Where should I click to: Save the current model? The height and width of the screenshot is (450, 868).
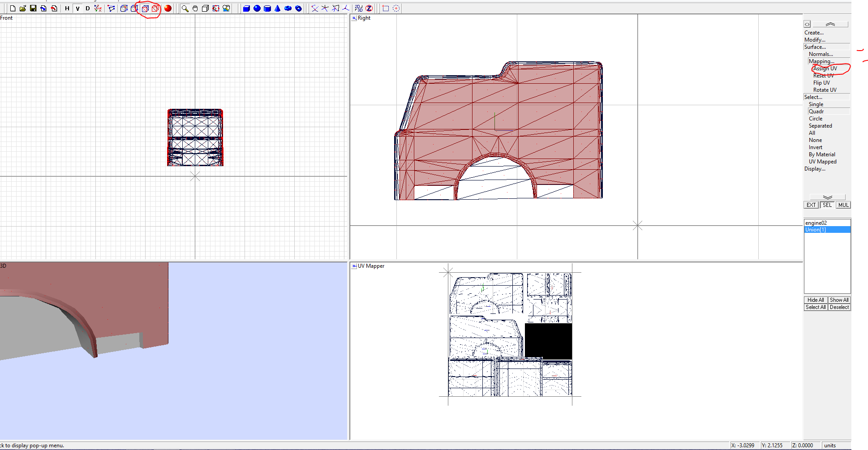(x=33, y=8)
